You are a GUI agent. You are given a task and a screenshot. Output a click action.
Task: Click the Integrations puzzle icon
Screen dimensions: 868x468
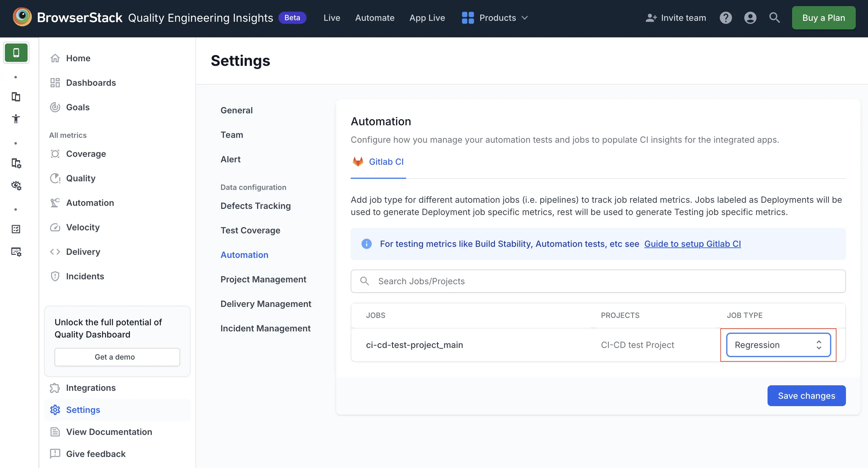55,388
